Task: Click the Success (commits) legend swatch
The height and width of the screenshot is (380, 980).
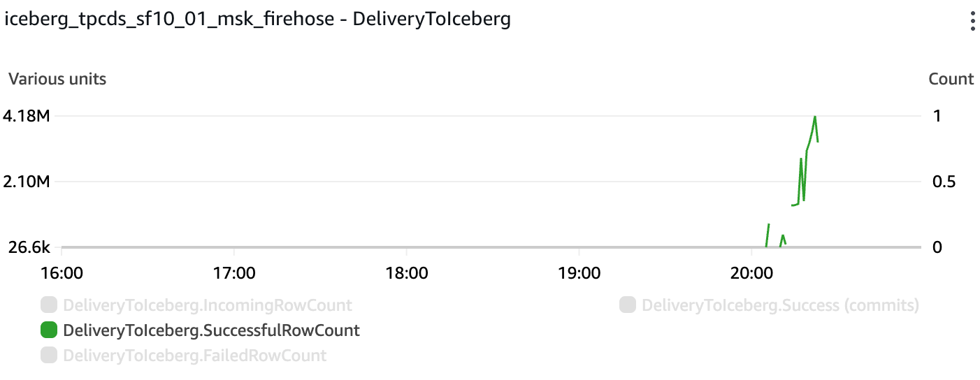Action: pyautogui.click(x=627, y=305)
